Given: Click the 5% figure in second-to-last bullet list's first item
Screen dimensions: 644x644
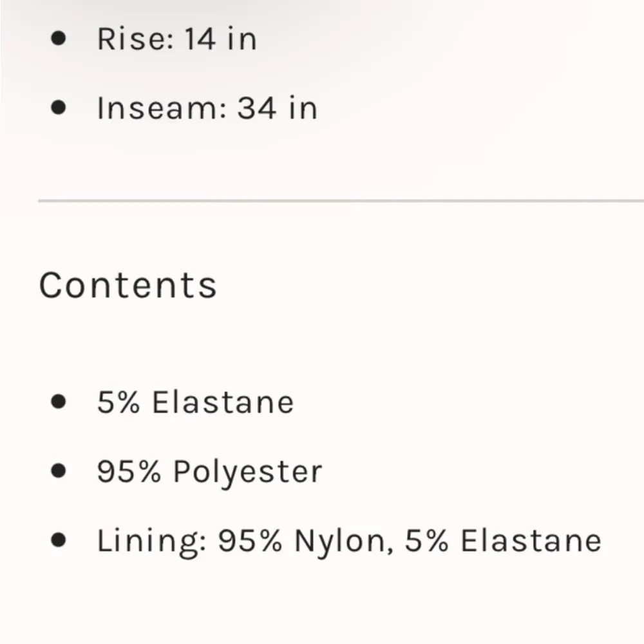Looking at the screenshot, I should click(x=119, y=402).
